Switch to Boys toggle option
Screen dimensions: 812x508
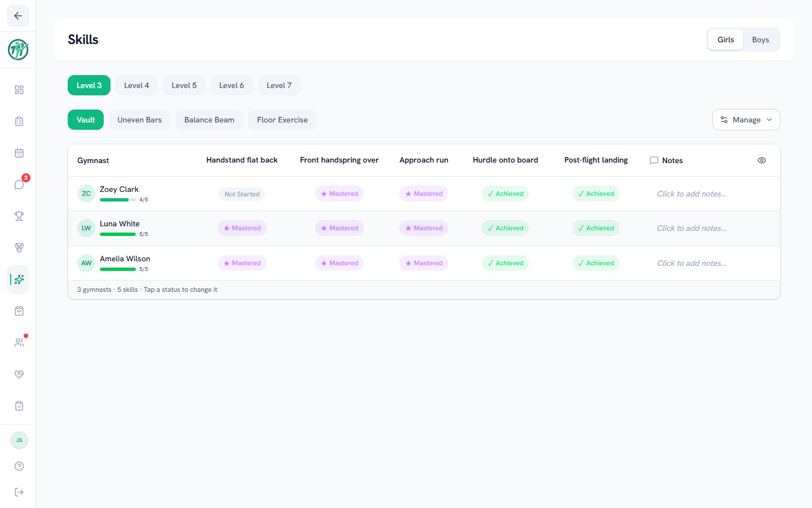[760, 40]
